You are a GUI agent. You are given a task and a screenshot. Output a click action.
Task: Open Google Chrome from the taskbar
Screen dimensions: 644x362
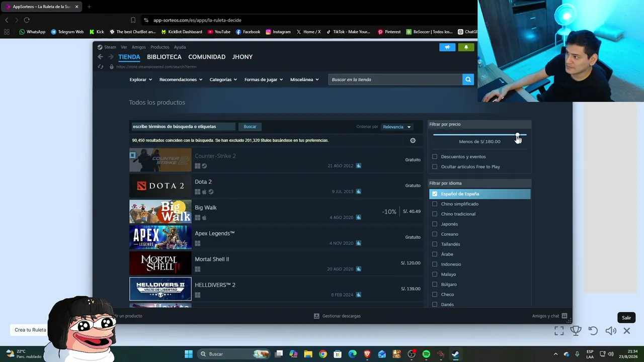323,354
